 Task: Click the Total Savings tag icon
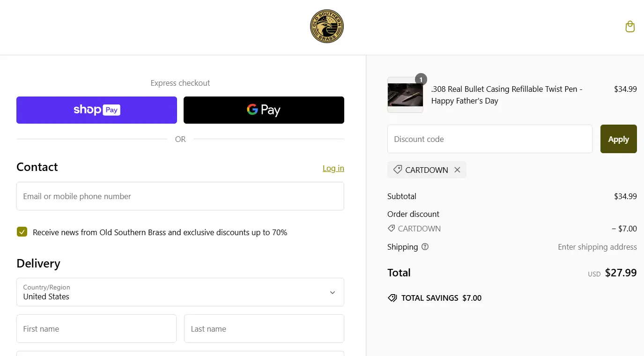392,298
